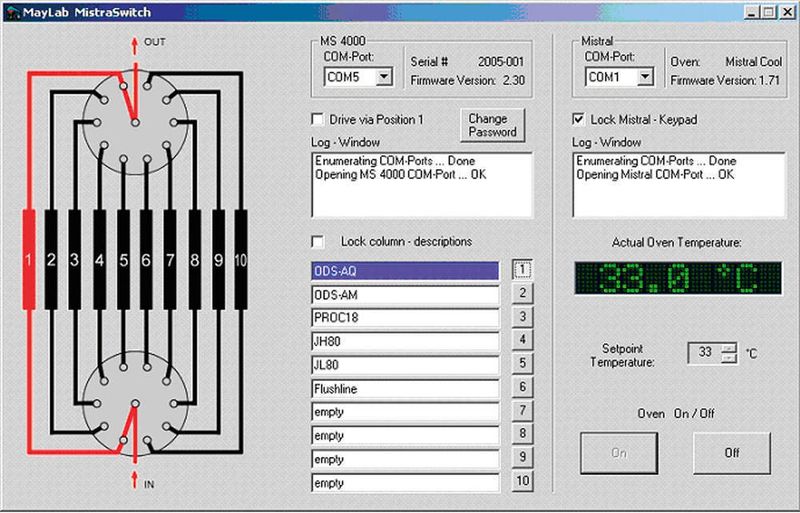The image size is (800, 513).
Task: Click Mistral Firmware Version 1.71 text
Action: pyautogui.click(x=725, y=81)
